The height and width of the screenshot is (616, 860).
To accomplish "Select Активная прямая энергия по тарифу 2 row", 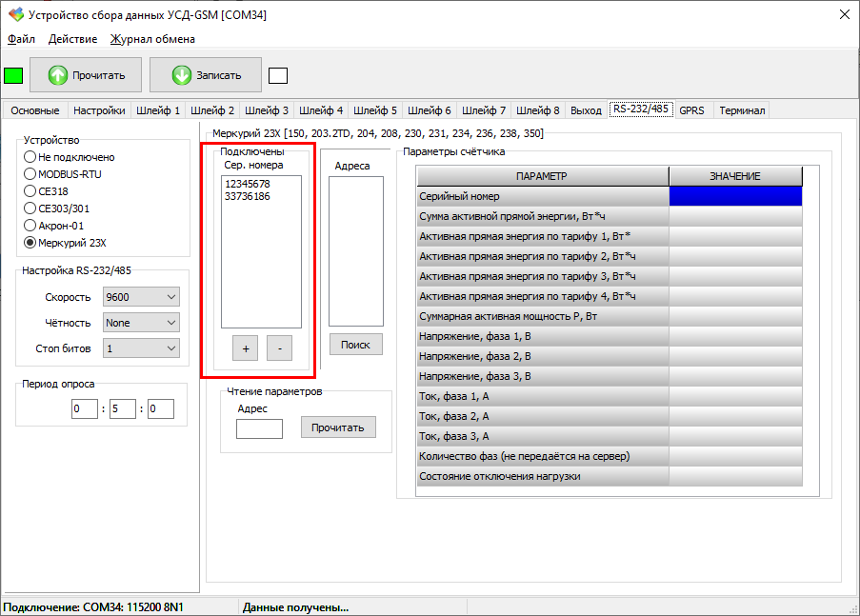I will tap(543, 256).
